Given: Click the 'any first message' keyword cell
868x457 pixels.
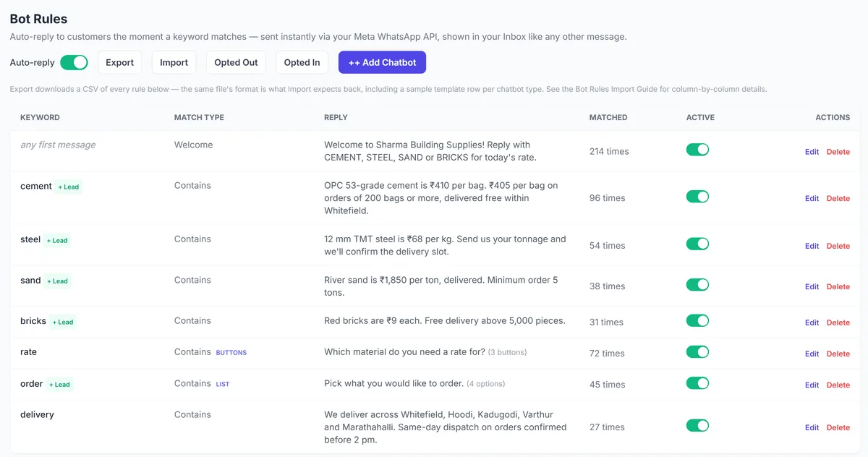Looking at the screenshot, I should (x=58, y=145).
